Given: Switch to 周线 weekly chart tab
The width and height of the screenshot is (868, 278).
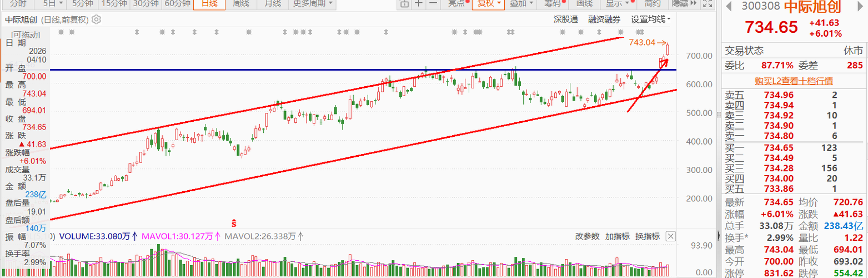Looking at the screenshot, I should coord(240,3).
